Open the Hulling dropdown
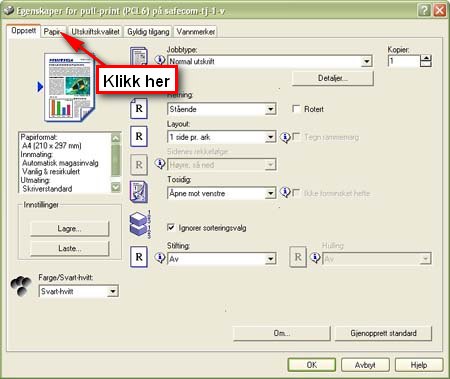The height and width of the screenshot is (379, 450). pos(377,259)
